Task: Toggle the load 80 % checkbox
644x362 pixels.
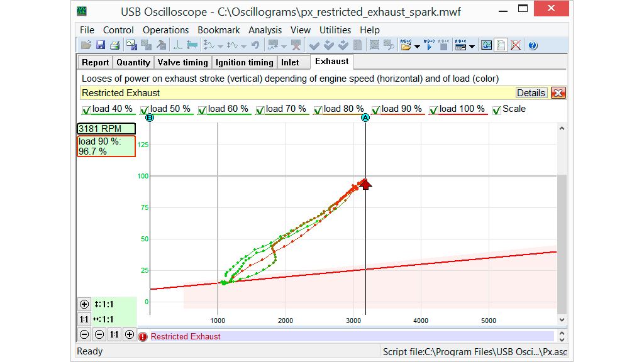Action: coord(318,110)
